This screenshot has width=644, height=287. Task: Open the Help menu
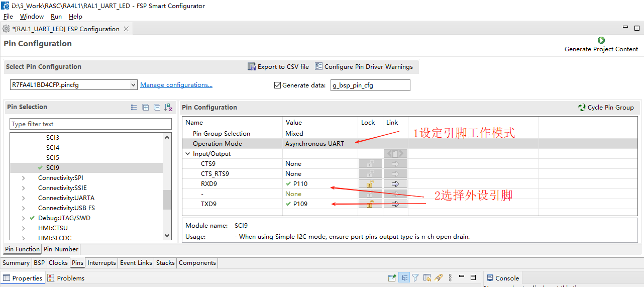(75, 17)
